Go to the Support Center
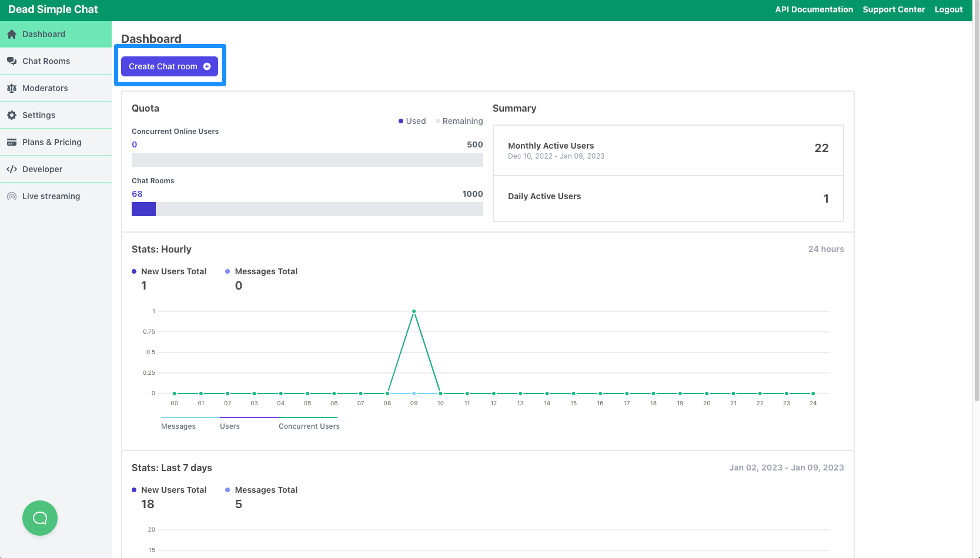This screenshot has height=558, width=980. [x=894, y=9]
